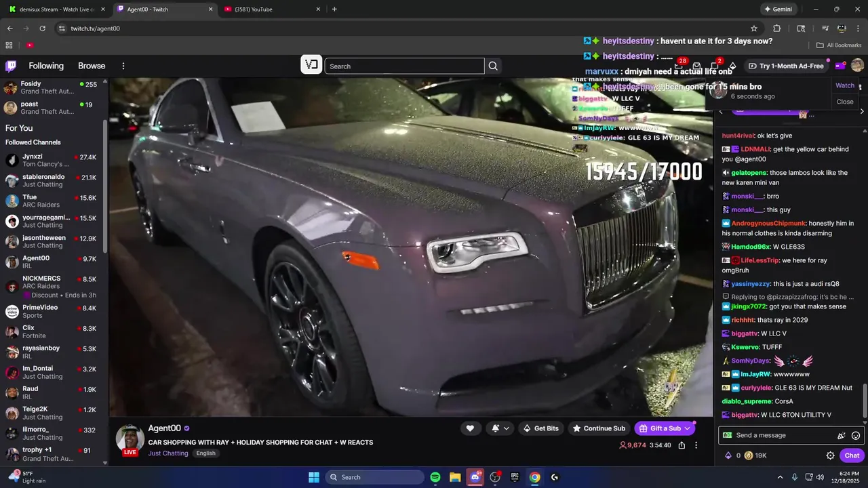Open the user profile avatar menu
This screenshot has height=488, width=868.
click(x=857, y=65)
